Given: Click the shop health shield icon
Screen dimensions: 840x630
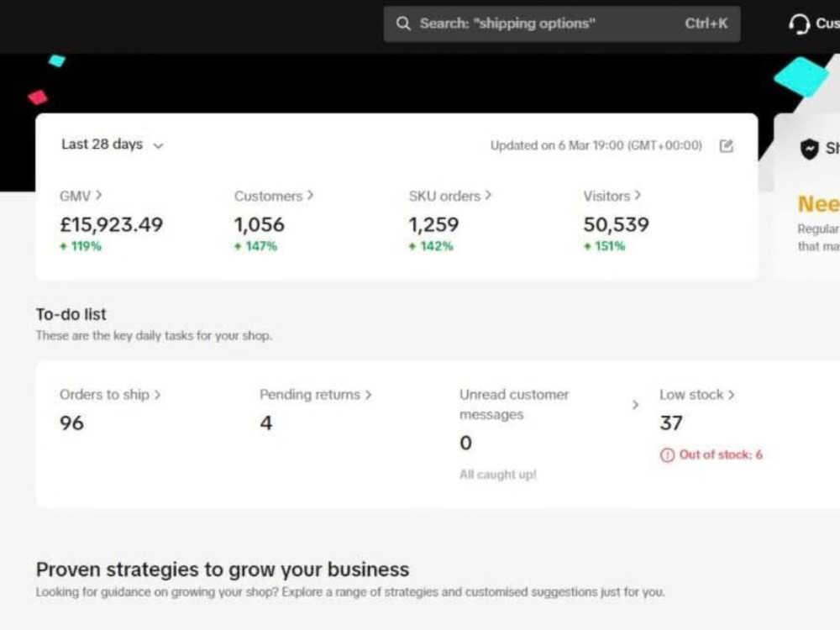Looking at the screenshot, I should click(809, 149).
